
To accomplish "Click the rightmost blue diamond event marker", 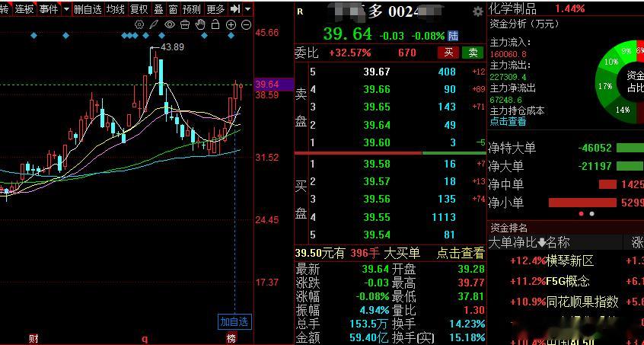I will pyautogui.click(x=231, y=36).
